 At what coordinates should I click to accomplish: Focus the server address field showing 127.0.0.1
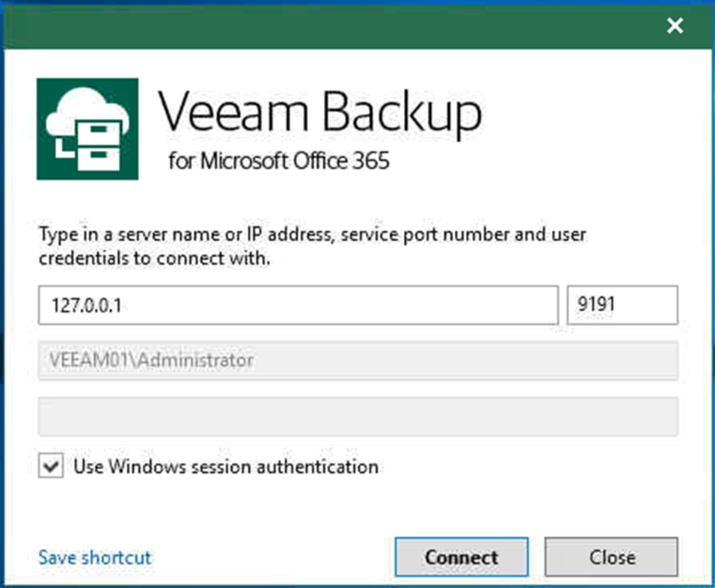(298, 305)
